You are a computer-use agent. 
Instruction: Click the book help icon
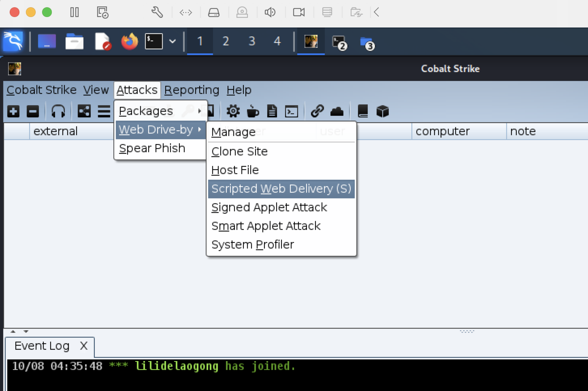(363, 111)
